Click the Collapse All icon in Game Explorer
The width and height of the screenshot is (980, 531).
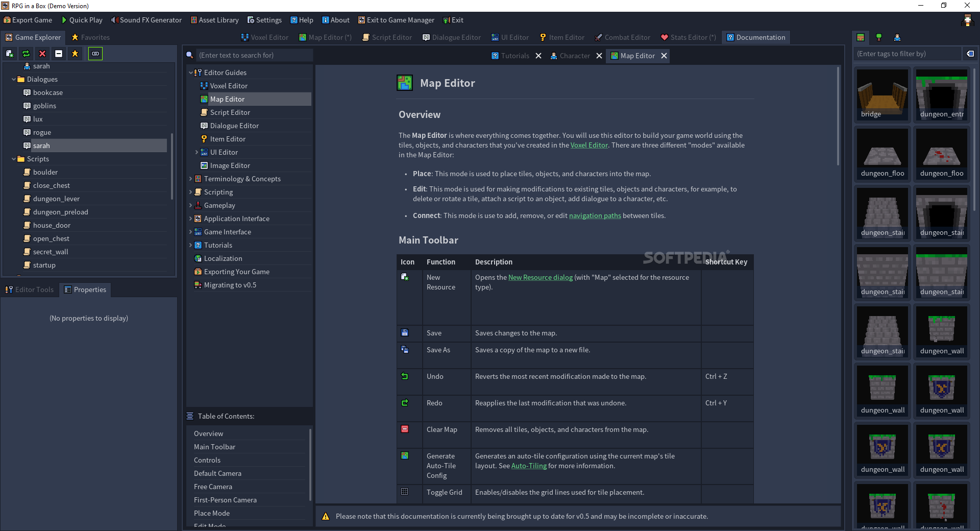(59, 54)
